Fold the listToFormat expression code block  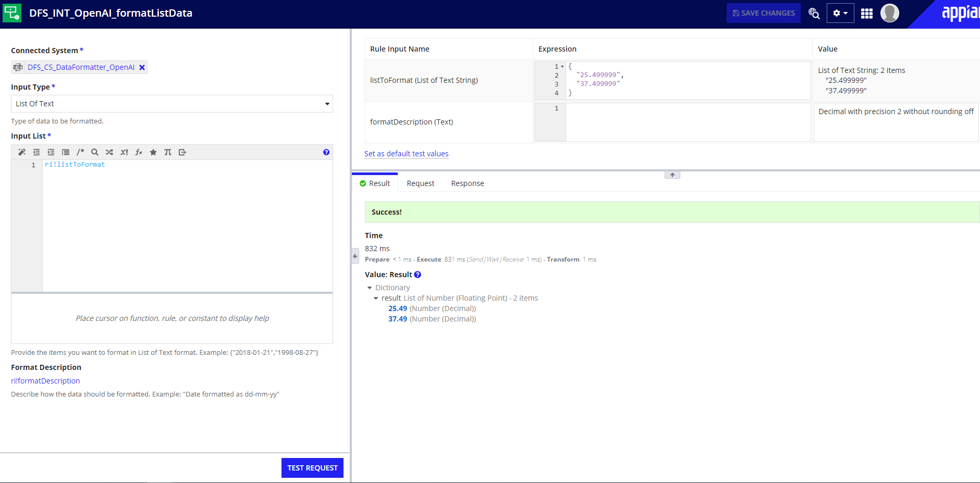pos(562,67)
